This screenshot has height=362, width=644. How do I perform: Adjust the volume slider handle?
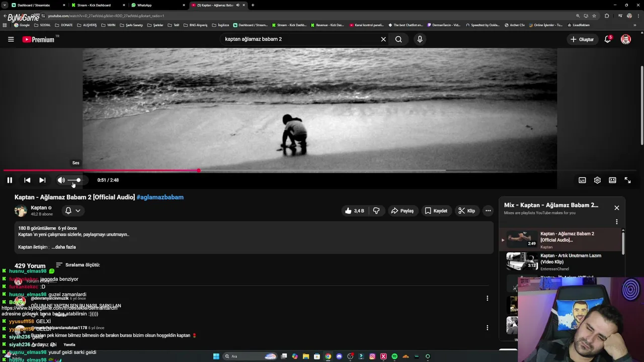pyautogui.click(x=78, y=180)
